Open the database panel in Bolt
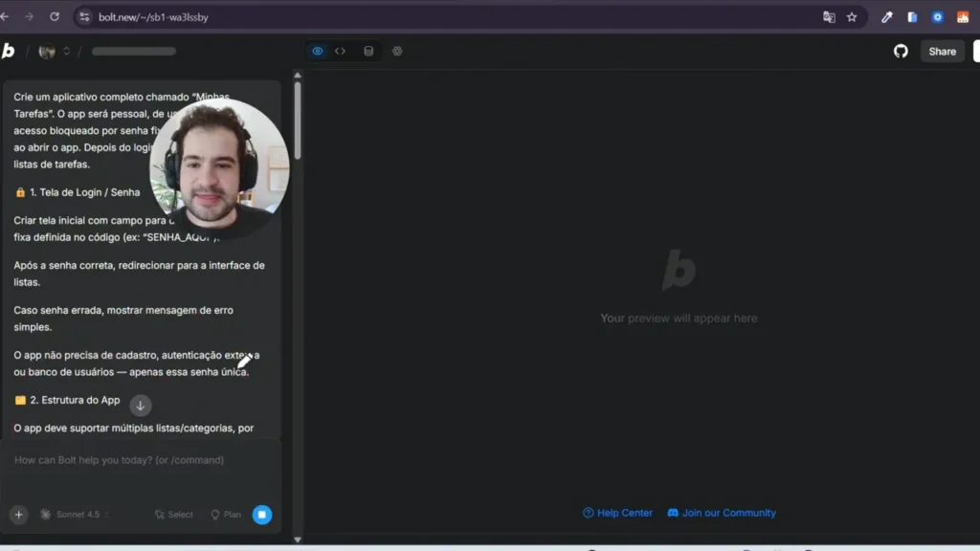The width and height of the screenshot is (980, 551). point(368,51)
